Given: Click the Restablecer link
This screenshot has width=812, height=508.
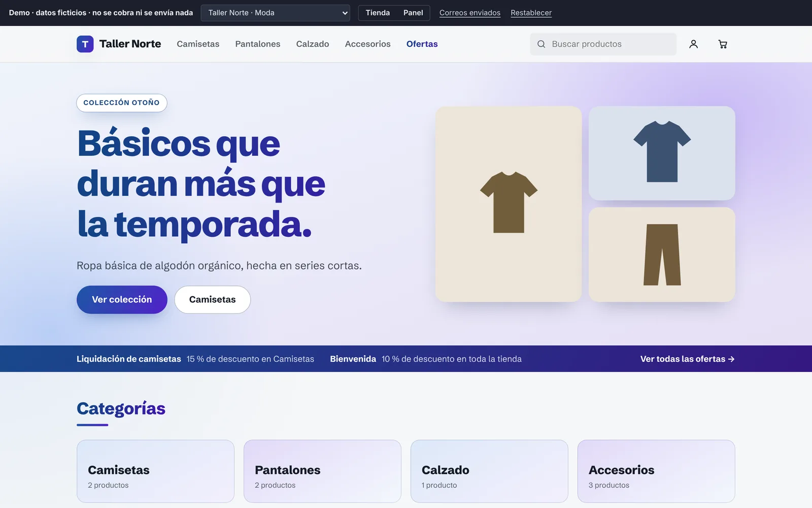Looking at the screenshot, I should click(531, 13).
